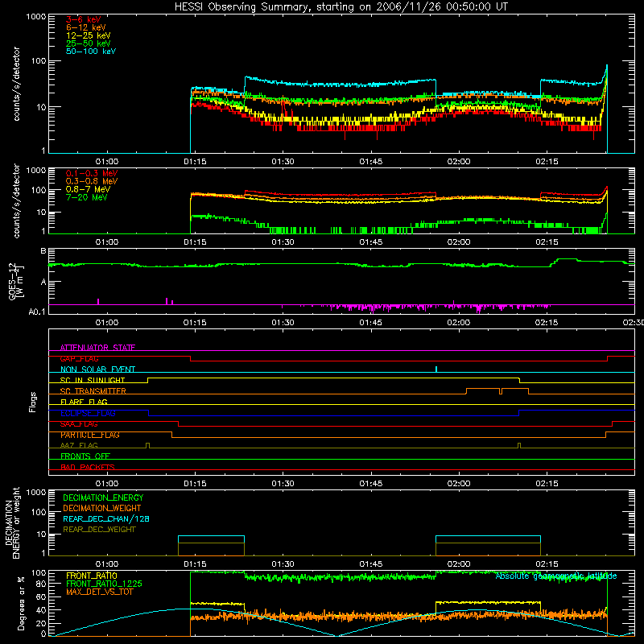
Task: Select the 0.1-0.3 MeV legend label
Action: pos(92,173)
